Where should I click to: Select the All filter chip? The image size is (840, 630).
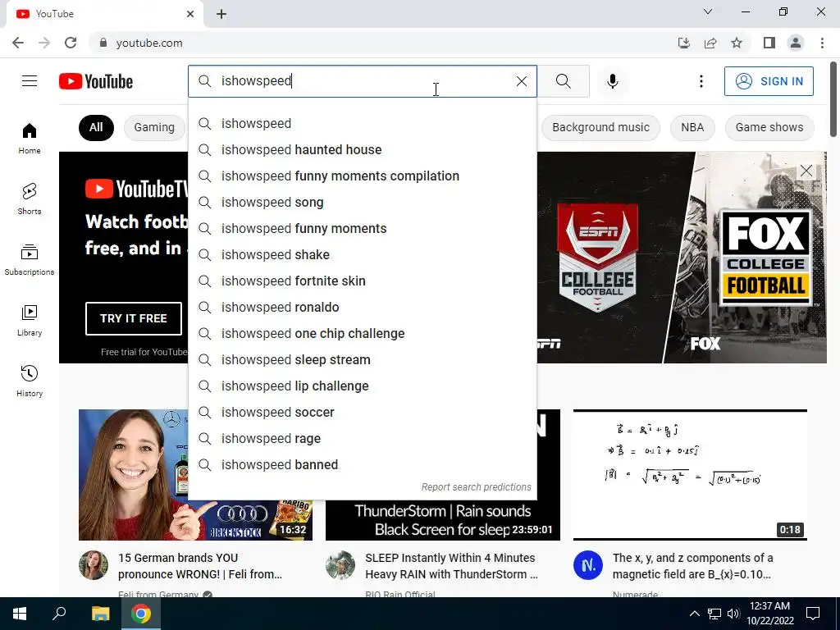tap(96, 127)
